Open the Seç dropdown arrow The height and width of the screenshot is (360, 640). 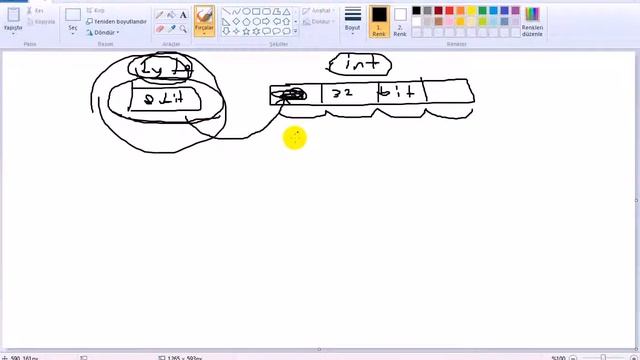pyautogui.click(x=73, y=34)
